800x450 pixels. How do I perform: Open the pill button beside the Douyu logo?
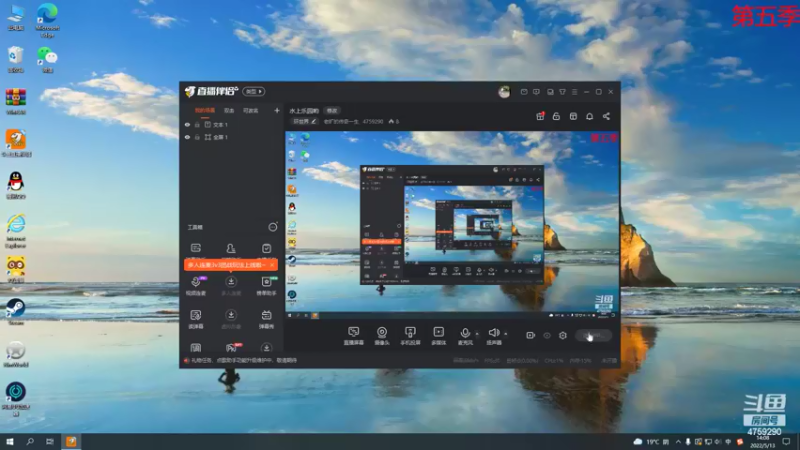[254, 91]
